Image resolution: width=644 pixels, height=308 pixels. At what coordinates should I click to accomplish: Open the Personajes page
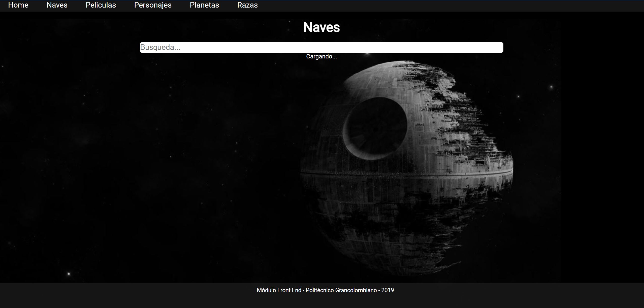153,5
